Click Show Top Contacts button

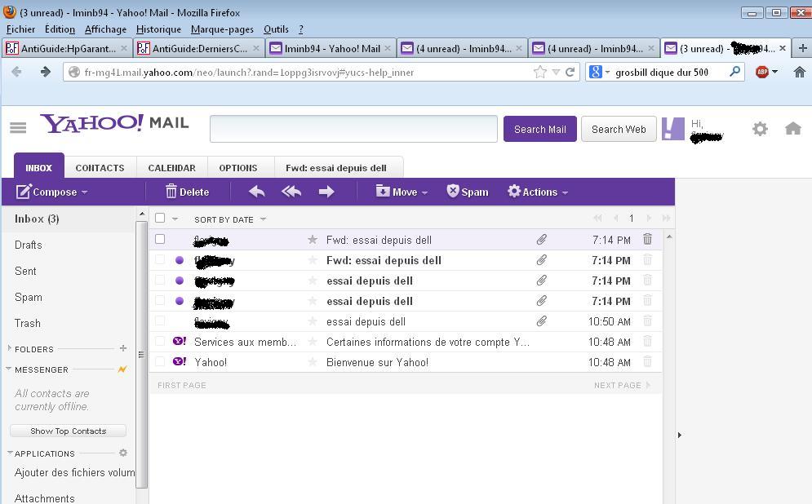(68, 431)
